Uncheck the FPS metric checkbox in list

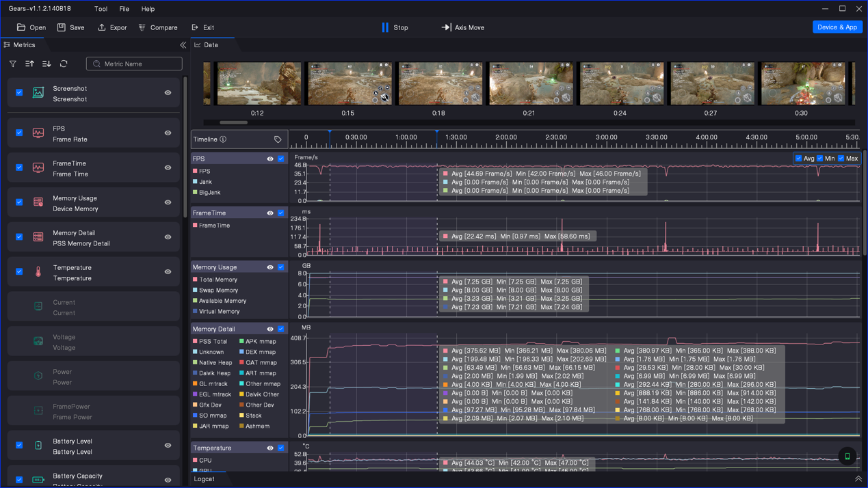tap(19, 133)
